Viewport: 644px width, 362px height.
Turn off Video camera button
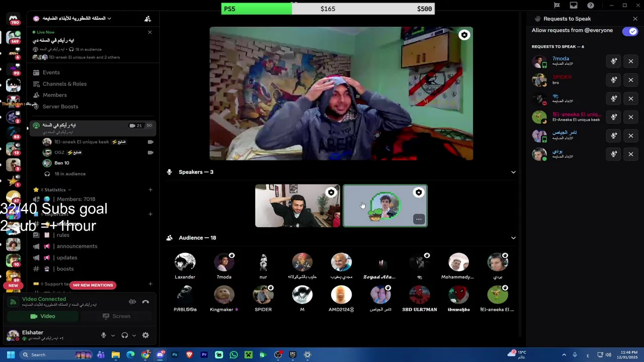42,316
